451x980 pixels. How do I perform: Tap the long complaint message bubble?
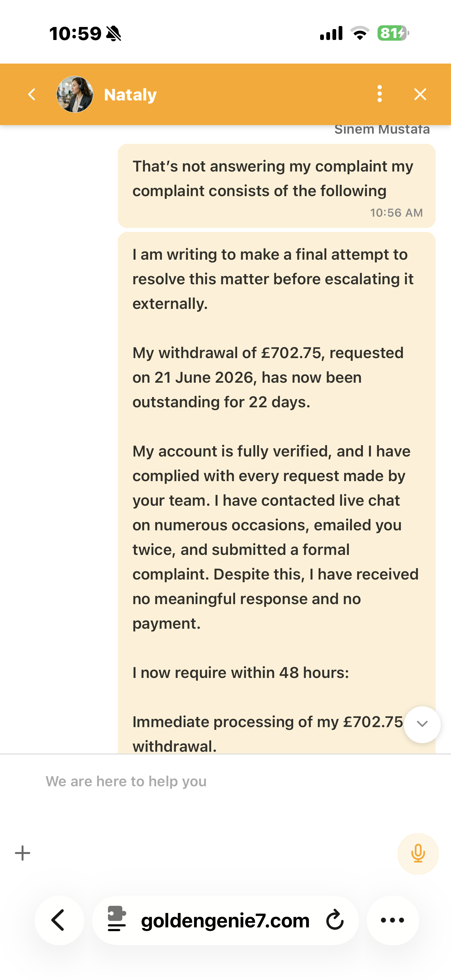coord(276,493)
